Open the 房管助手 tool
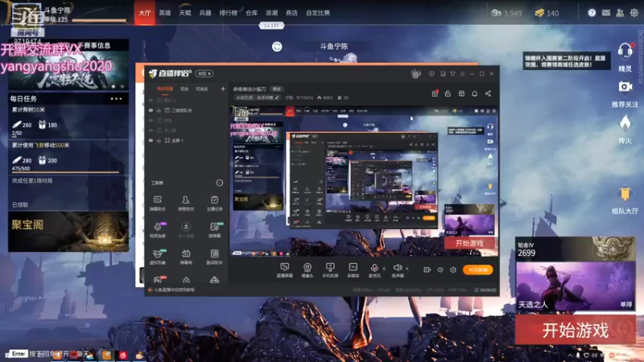 186,204
